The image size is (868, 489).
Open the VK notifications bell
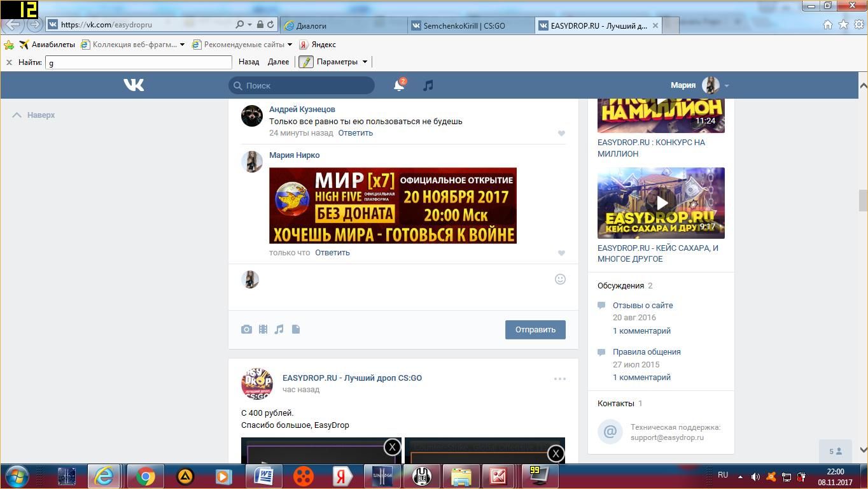399,85
